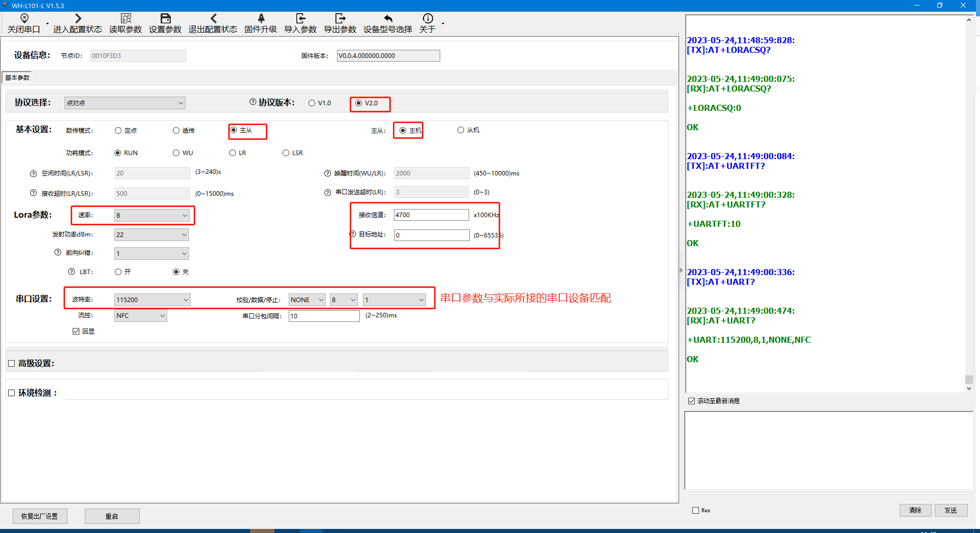Click the 接收信道 receive channel input field
The height and width of the screenshot is (533, 980).
tap(431, 215)
